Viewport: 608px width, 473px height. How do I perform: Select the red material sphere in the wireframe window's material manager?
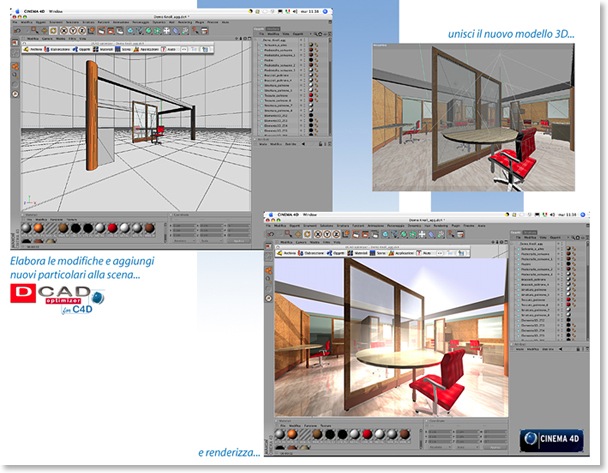(112, 228)
